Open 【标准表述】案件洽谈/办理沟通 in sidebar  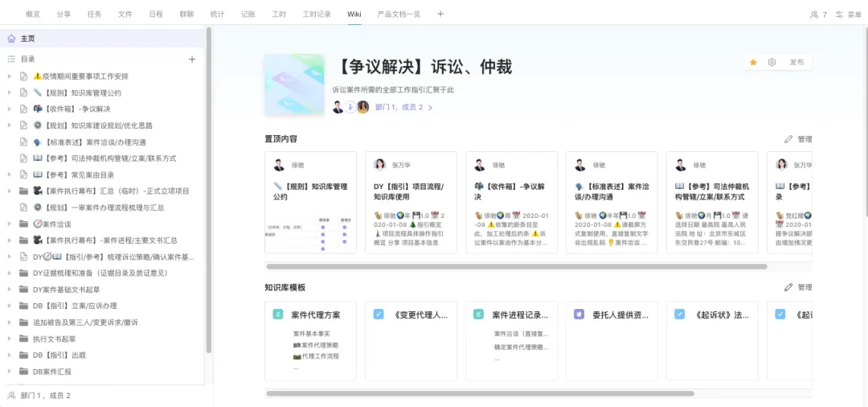[x=90, y=142]
